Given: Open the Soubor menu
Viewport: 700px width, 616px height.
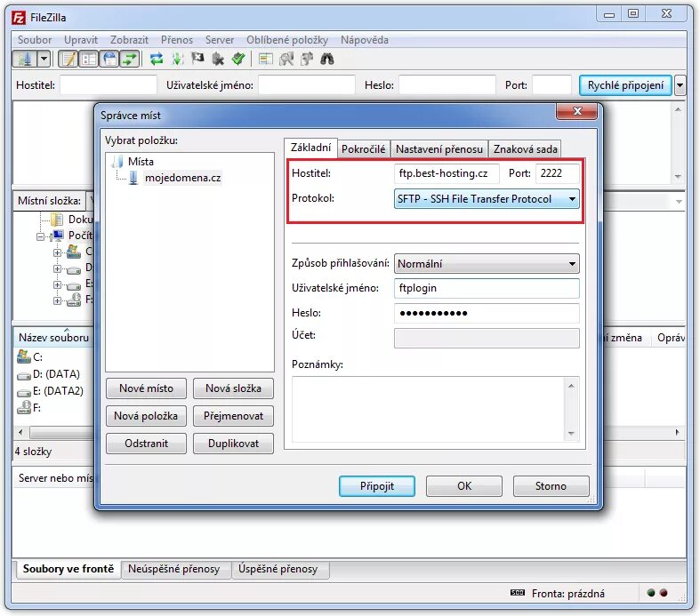Looking at the screenshot, I should click(x=35, y=40).
